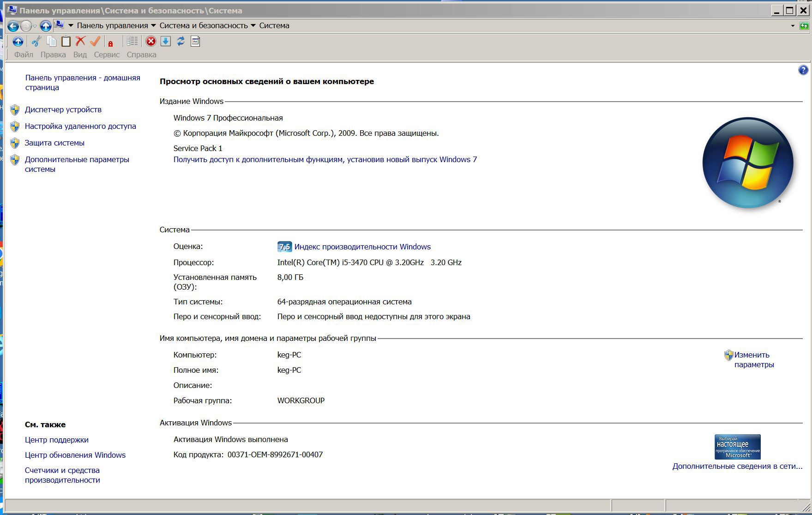Image resolution: width=812 pixels, height=515 pixels.
Task: Click the orange checkmark toolbar icon
Action: (95, 41)
